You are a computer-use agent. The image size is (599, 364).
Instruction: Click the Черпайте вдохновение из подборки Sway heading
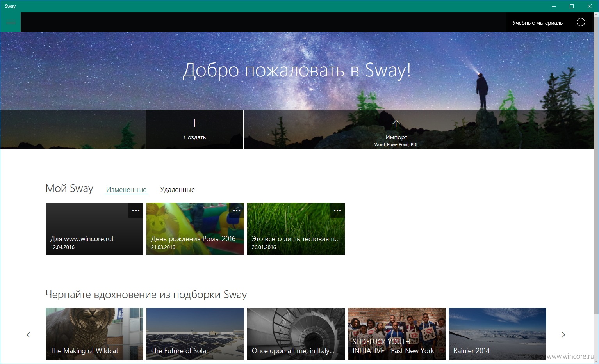tap(146, 295)
